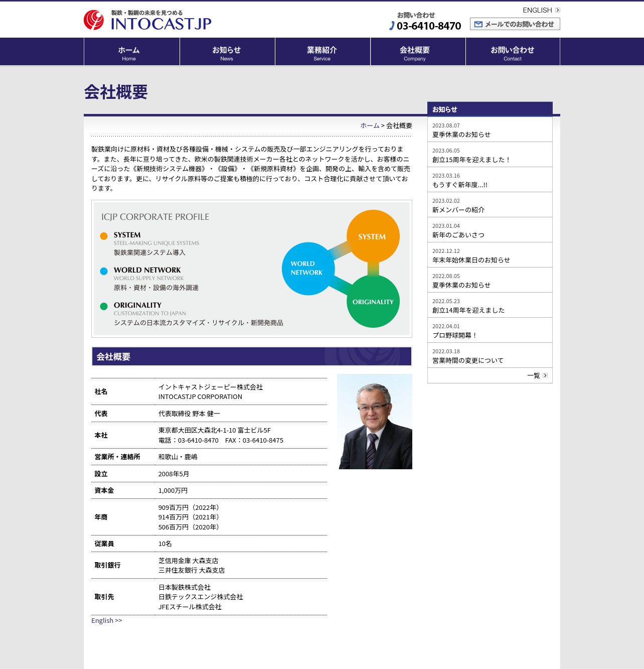The image size is (644, 669).
Task: Open the English >> link below table
Action: click(x=106, y=620)
